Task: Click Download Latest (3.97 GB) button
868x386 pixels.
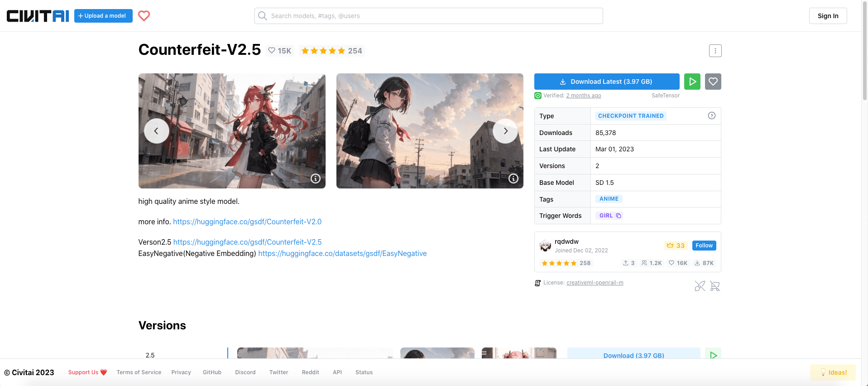Action: pos(607,82)
